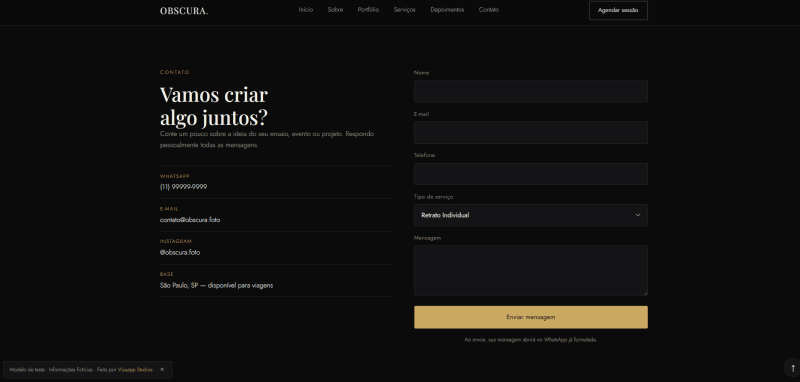Go to the Sobre section
Image resolution: width=800 pixels, height=382 pixels.
pos(335,10)
